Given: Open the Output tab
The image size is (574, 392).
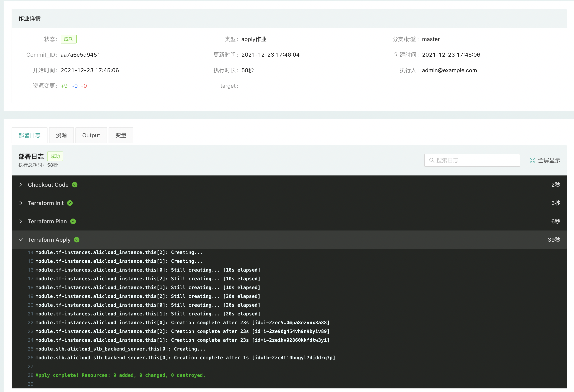Looking at the screenshot, I should (x=91, y=135).
